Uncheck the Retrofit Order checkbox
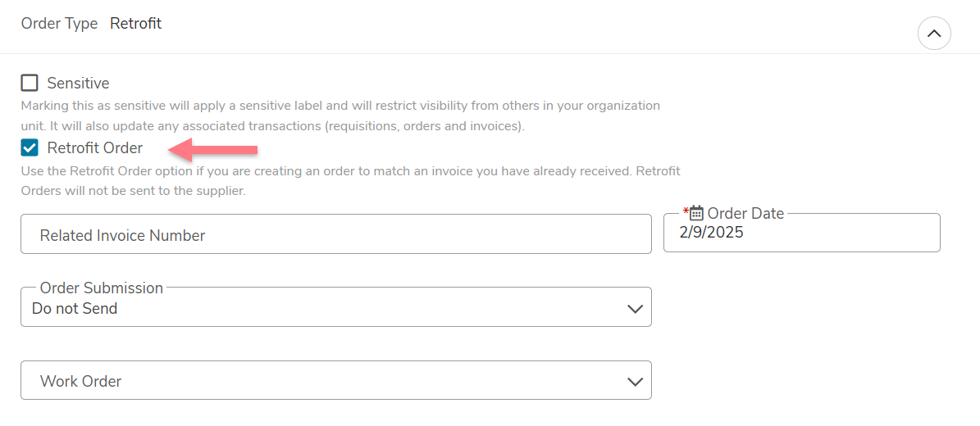This screenshot has height=426, width=980. [30, 148]
